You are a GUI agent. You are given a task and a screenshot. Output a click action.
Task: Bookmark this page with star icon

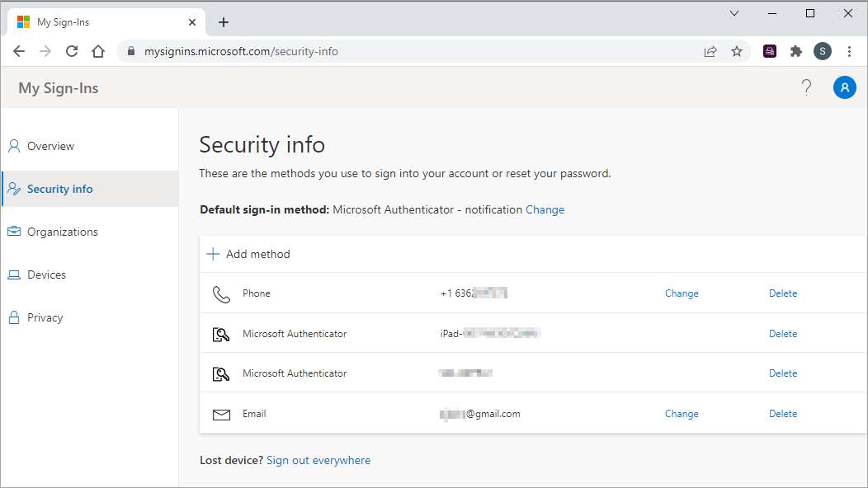[736, 51]
